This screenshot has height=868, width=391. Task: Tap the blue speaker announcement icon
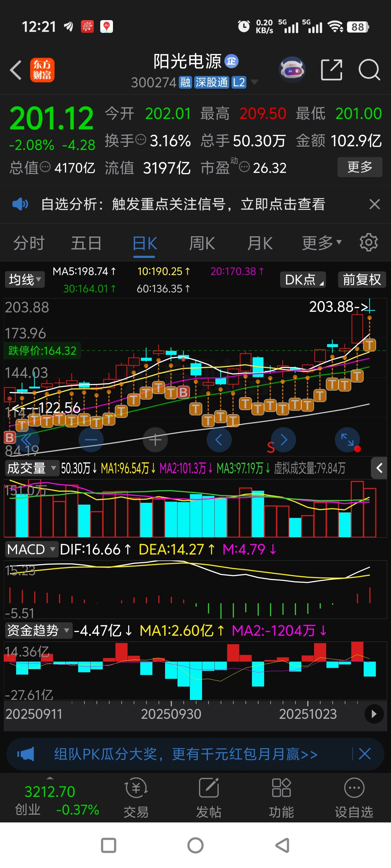(20, 204)
